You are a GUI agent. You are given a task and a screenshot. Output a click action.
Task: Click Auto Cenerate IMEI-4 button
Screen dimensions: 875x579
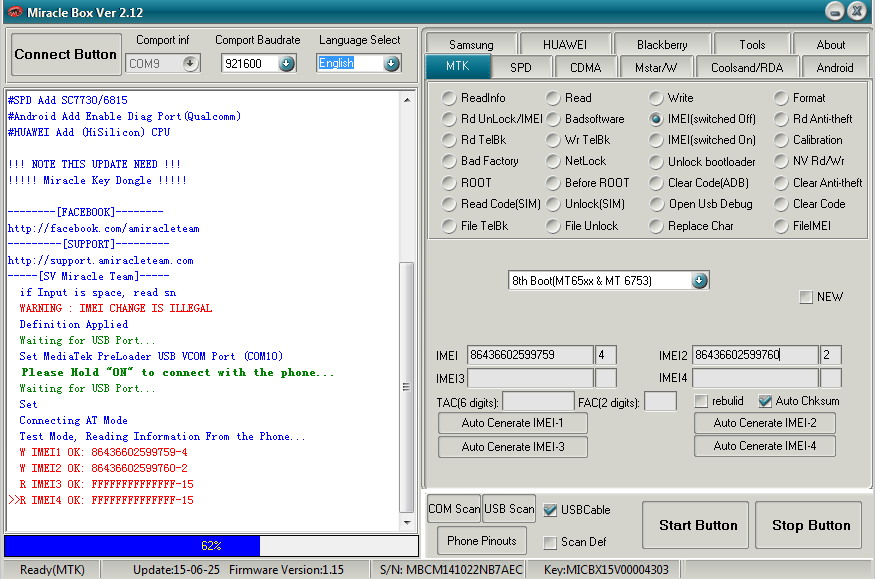pos(765,446)
